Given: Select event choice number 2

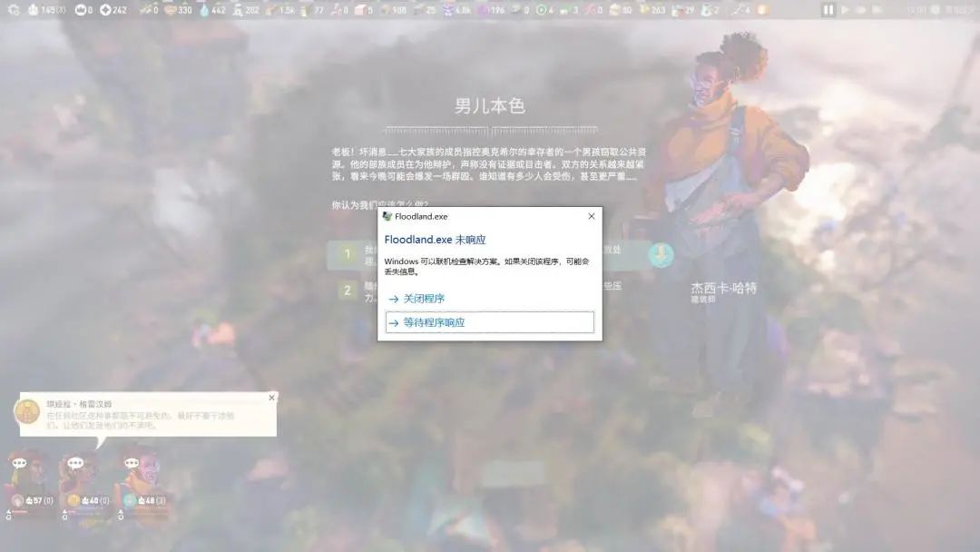Looking at the screenshot, I should (x=346, y=291).
